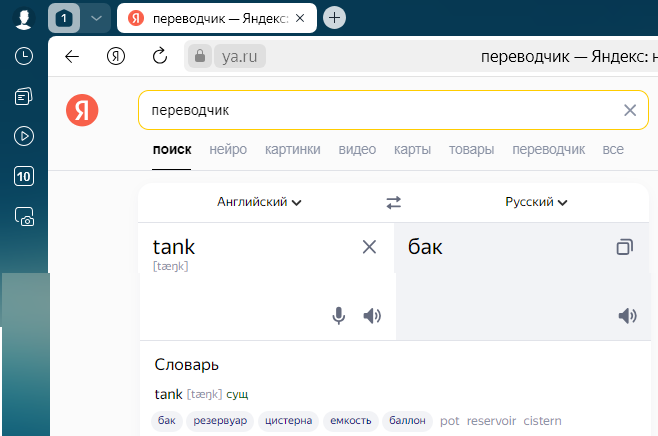Listen to source word pronunciation
Image resolution: width=658 pixels, height=436 pixels.
click(x=372, y=316)
